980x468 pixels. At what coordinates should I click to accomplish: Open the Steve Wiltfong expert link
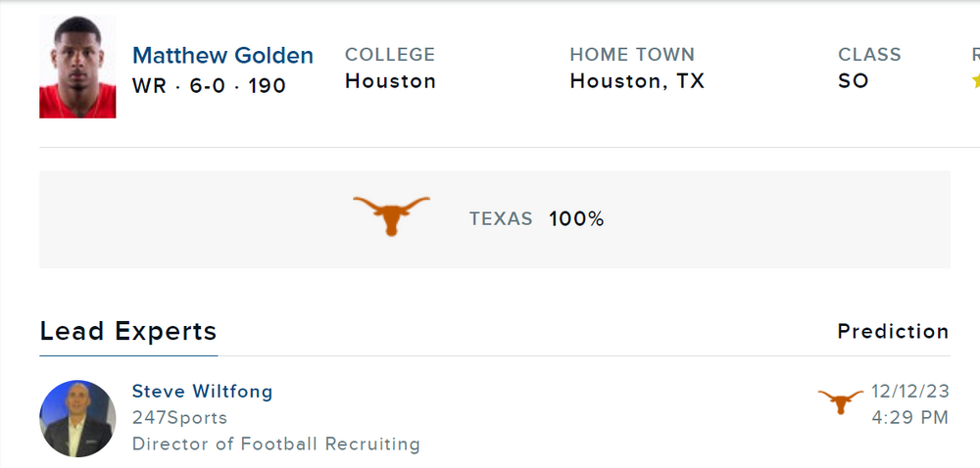click(202, 392)
